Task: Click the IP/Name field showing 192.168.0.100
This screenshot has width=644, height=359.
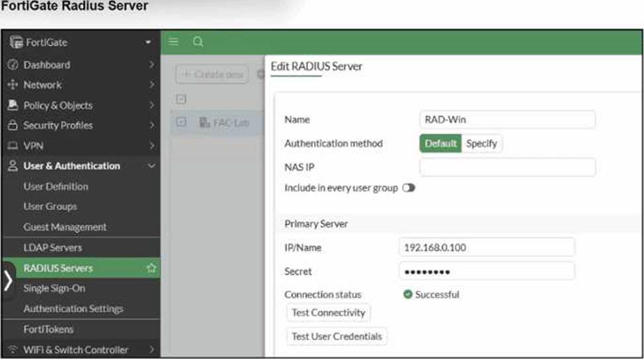Action: pos(487,247)
